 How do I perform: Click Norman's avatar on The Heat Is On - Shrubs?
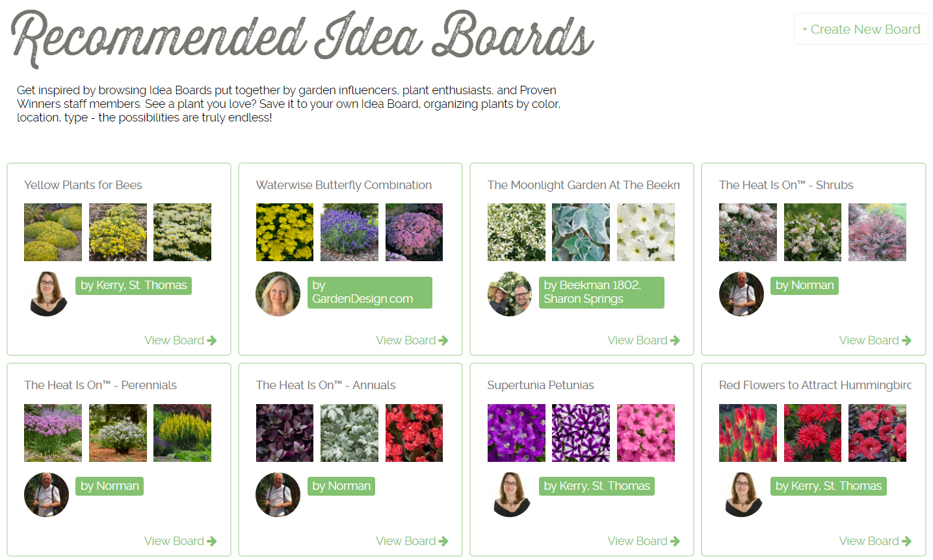pyautogui.click(x=741, y=293)
